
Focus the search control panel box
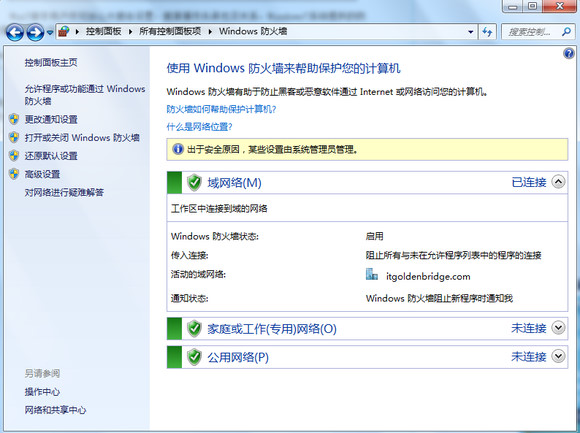[x=537, y=32]
